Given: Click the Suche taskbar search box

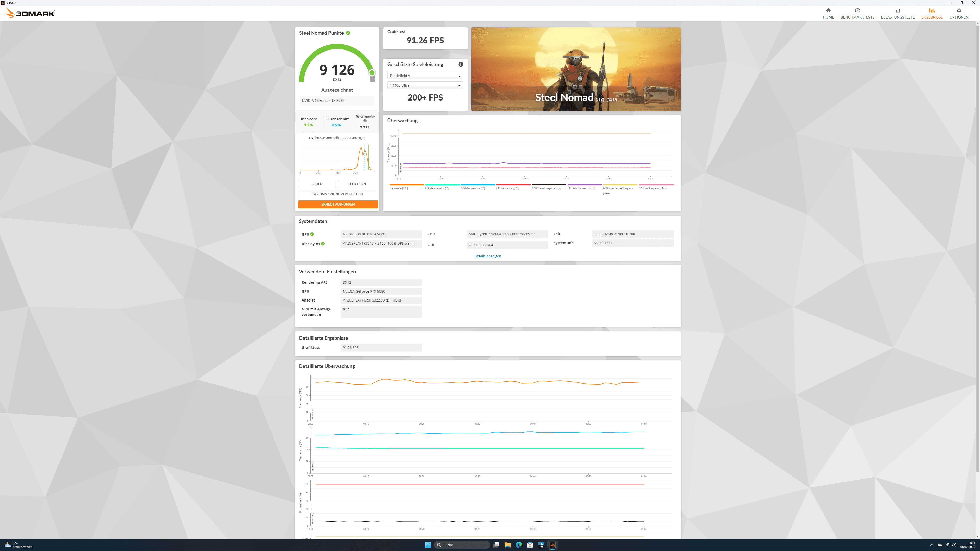Looking at the screenshot, I should point(462,545).
